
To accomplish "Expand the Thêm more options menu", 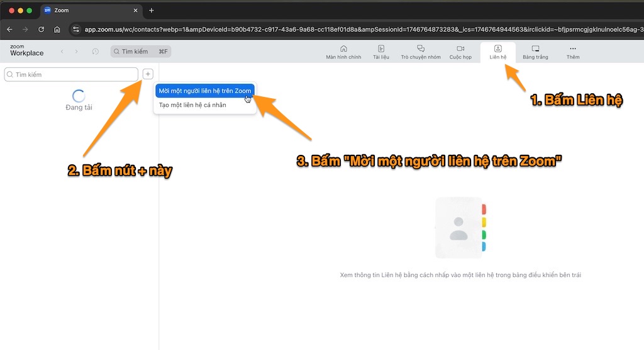I will (x=573, y=52).
